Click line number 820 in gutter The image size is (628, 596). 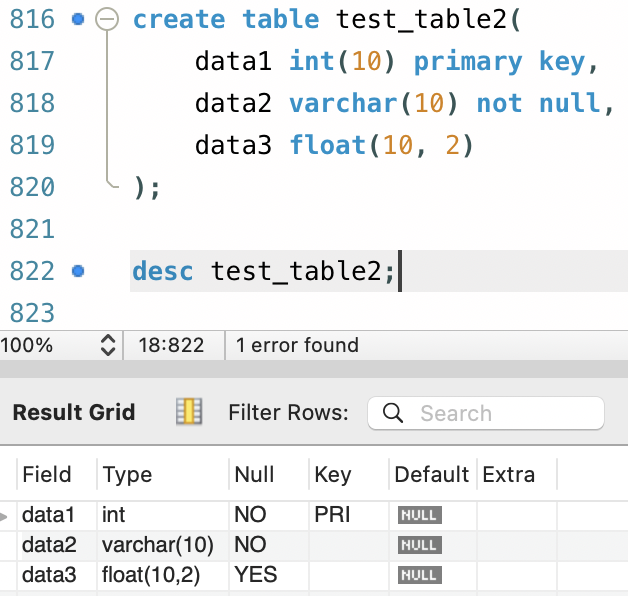32,187
